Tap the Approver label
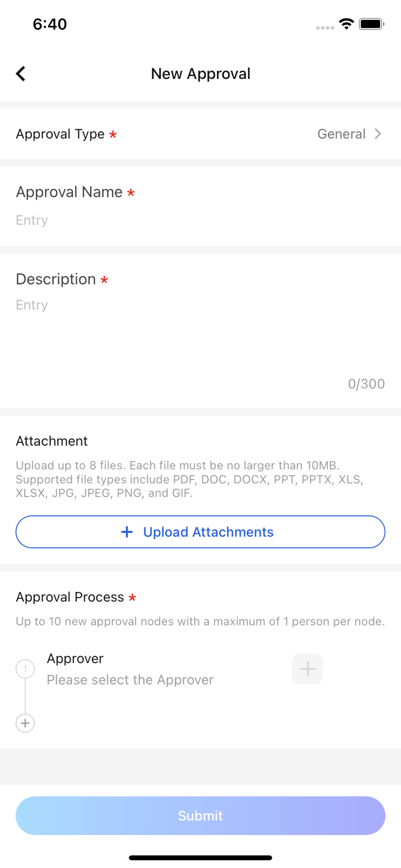This screenshot has height=868, width=401. (75, 659)
